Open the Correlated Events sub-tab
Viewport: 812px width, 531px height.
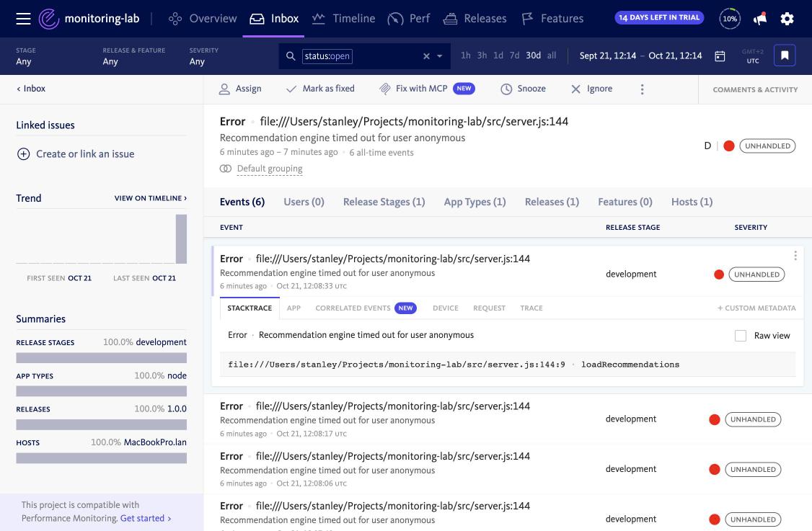coord(366,308)
